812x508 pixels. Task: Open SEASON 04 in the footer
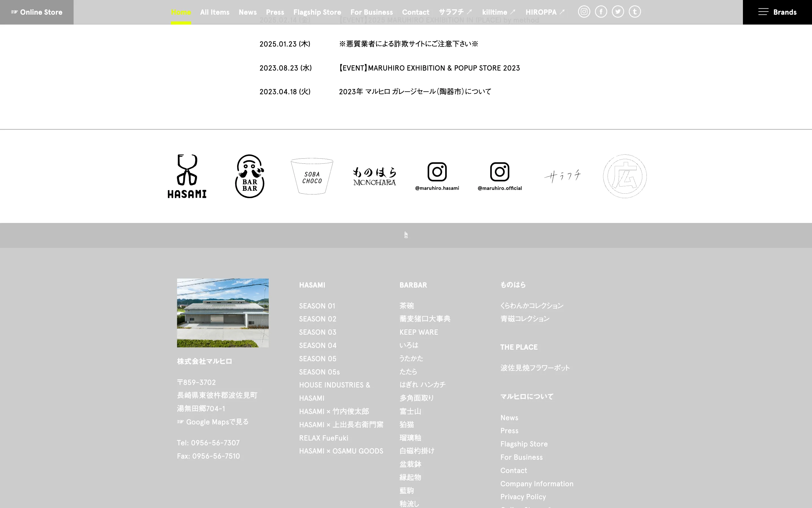click(x=318, y=345)
